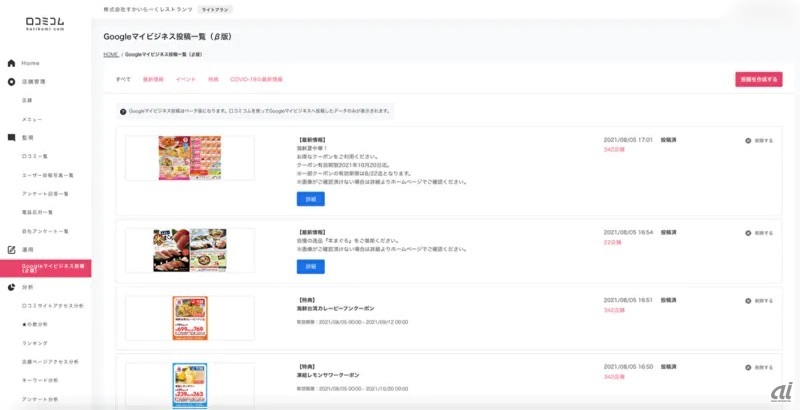
Task: Switch to the 特典 tab
Action: click(x=213, y=80)
